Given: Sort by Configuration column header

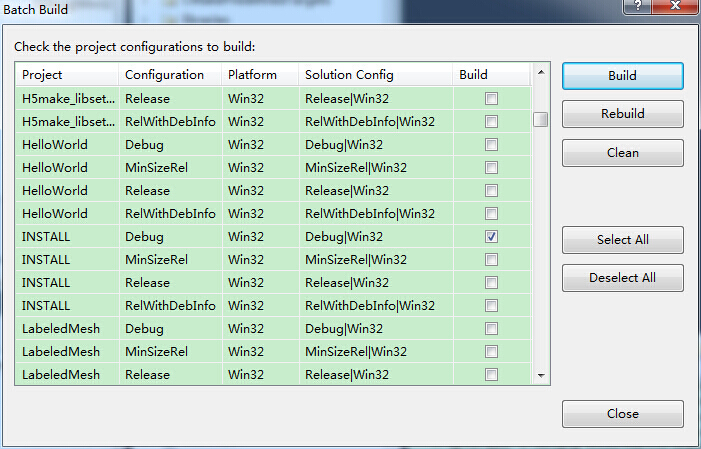Looking at the screenshot, I should (x=168, y=75).
